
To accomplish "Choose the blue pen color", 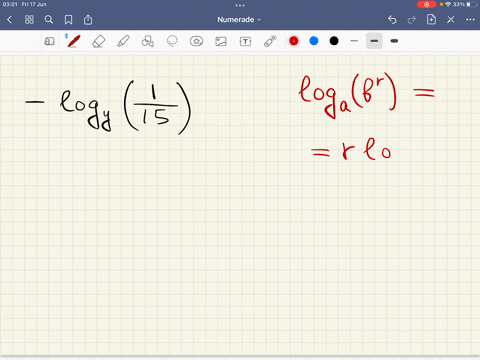I will click(314, 41).
